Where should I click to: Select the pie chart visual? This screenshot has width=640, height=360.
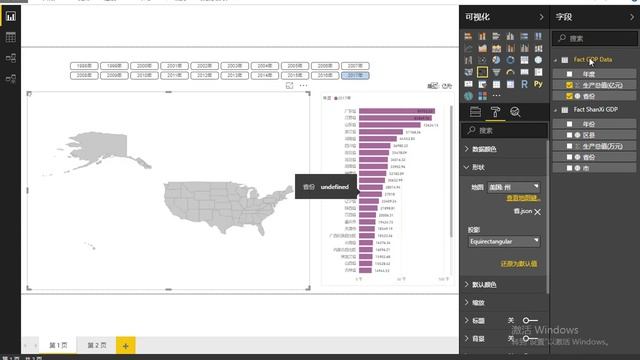(496, 60)
